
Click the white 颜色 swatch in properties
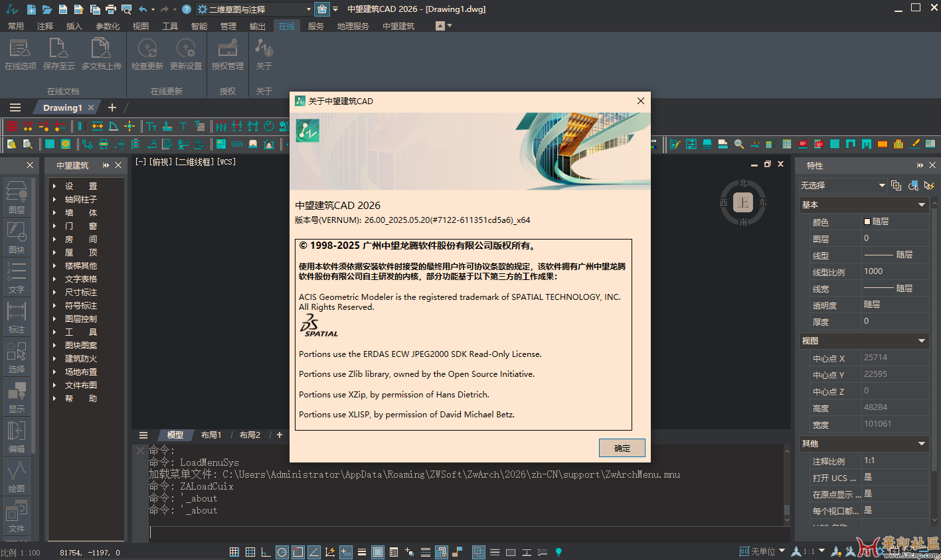(867, 222)
